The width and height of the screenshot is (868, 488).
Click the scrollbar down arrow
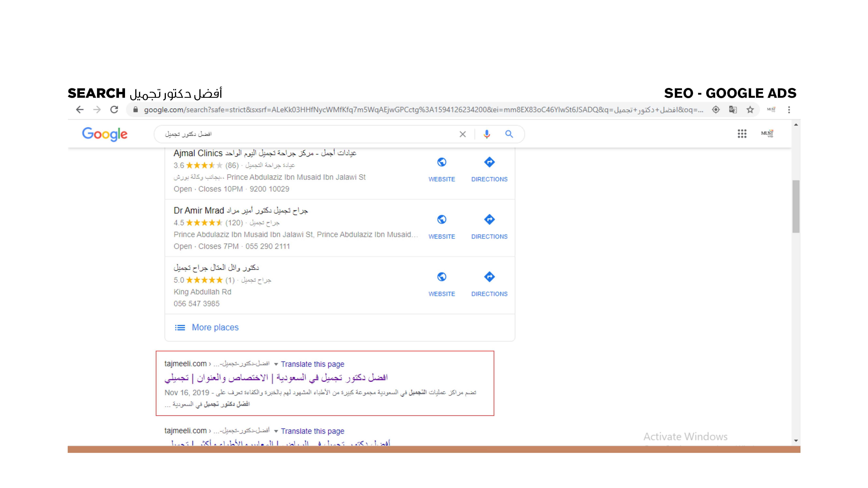click(796, 441)
